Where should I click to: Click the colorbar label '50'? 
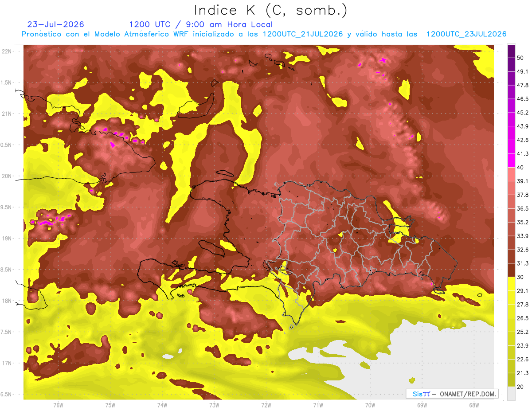tap(520, 58)
